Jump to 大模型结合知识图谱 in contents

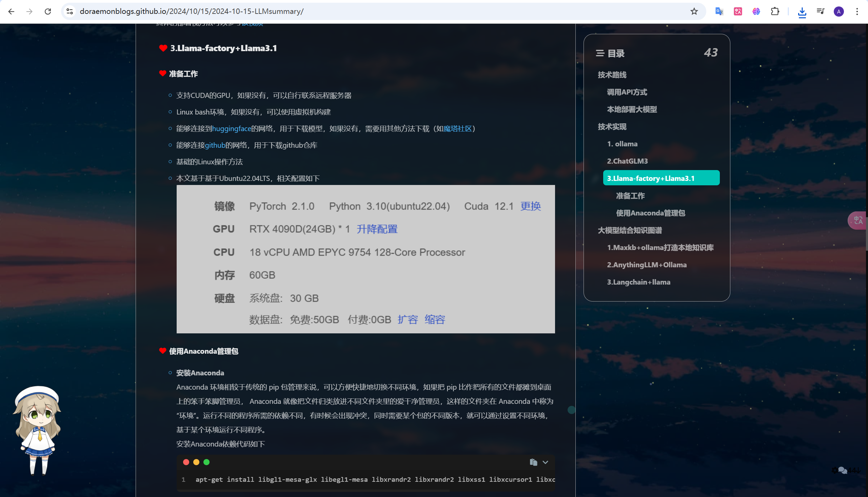[x=630, y=230]
